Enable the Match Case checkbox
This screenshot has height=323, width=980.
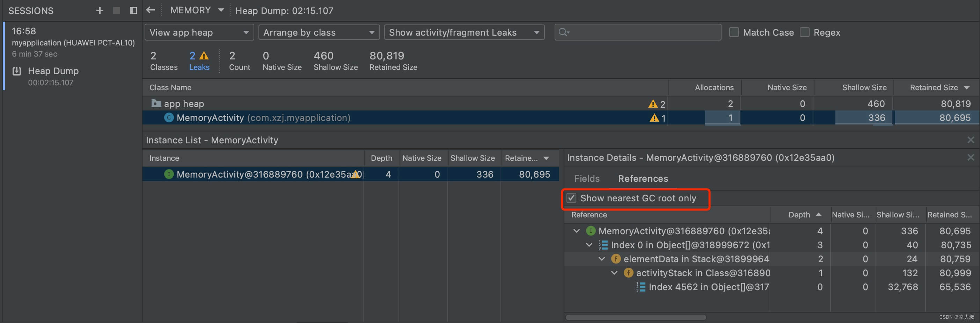tap(734, 33)
